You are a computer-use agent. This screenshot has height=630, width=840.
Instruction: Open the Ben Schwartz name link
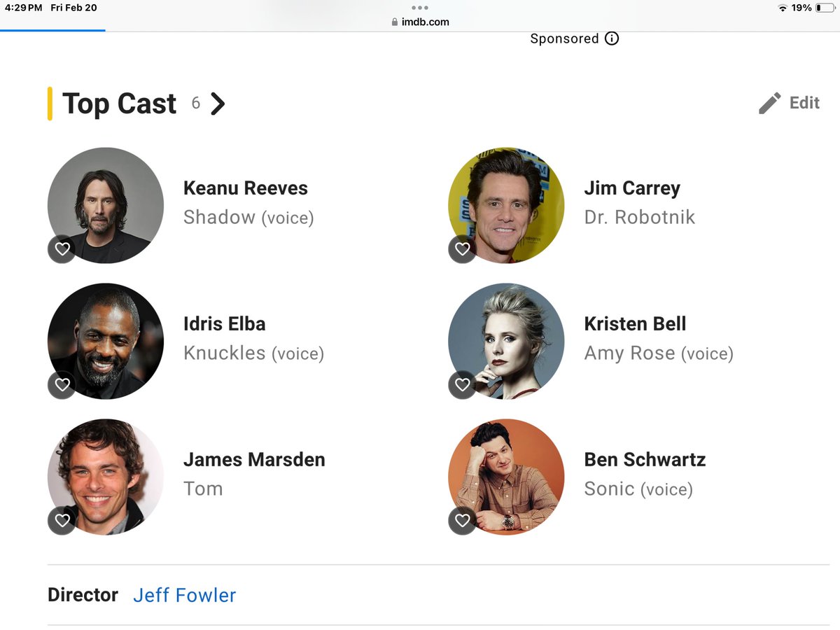coord(645,460)
